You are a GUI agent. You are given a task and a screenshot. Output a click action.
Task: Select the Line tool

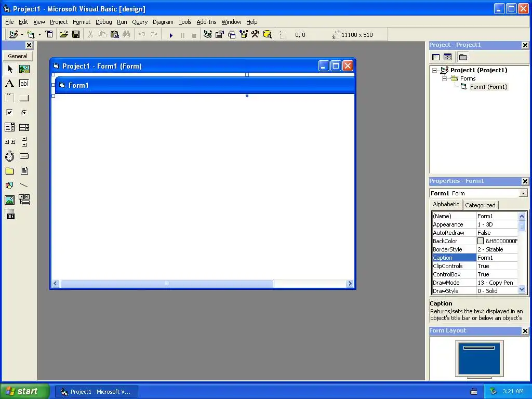click(x=24, y=185)
